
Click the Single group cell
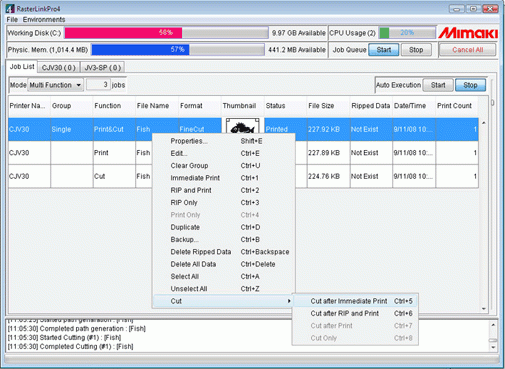click(72, 129)
